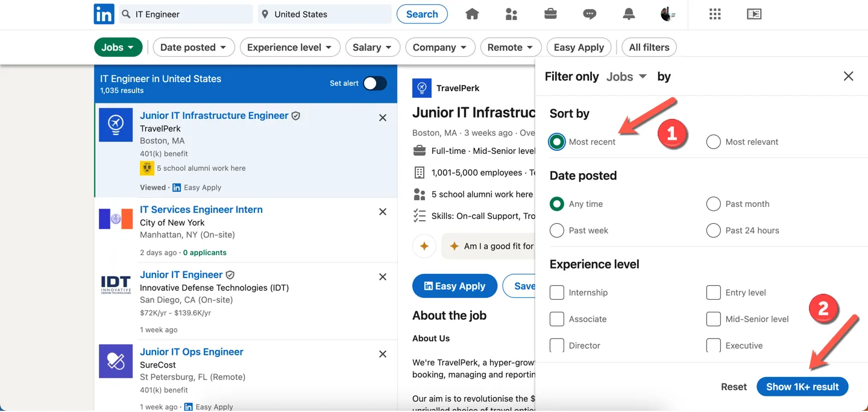Open All filters
Viewport: 868px width, 412px height.
pos(649,47)
